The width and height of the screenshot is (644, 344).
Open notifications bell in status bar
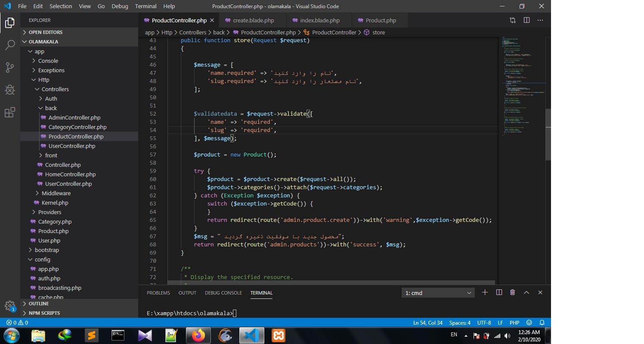click(x=542, y=322)
